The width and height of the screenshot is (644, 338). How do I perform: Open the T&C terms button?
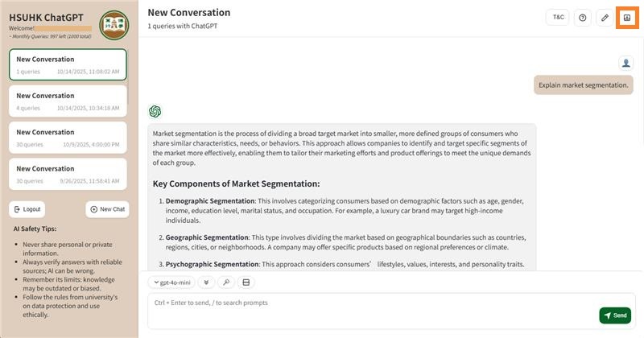point(558,18)
